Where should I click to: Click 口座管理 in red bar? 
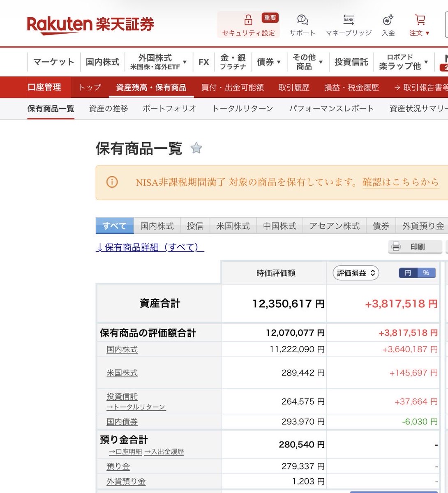(44, 87)
